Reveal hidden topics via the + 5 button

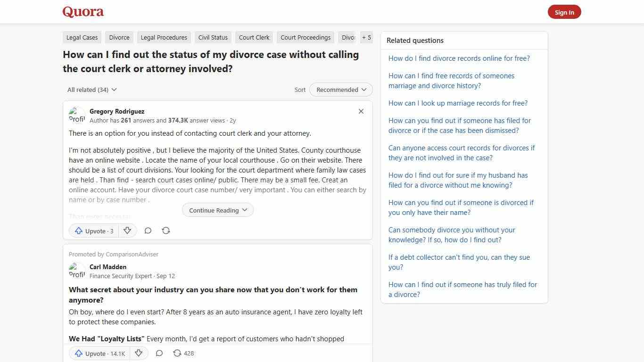click(366, 37)
